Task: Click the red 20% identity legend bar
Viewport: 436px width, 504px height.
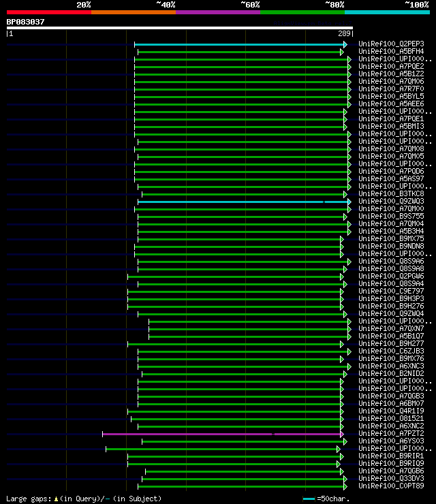Action: pos(49,12)
